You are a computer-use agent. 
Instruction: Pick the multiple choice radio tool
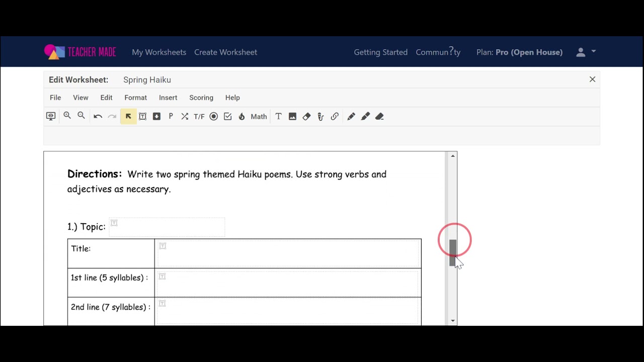[213, 116]
